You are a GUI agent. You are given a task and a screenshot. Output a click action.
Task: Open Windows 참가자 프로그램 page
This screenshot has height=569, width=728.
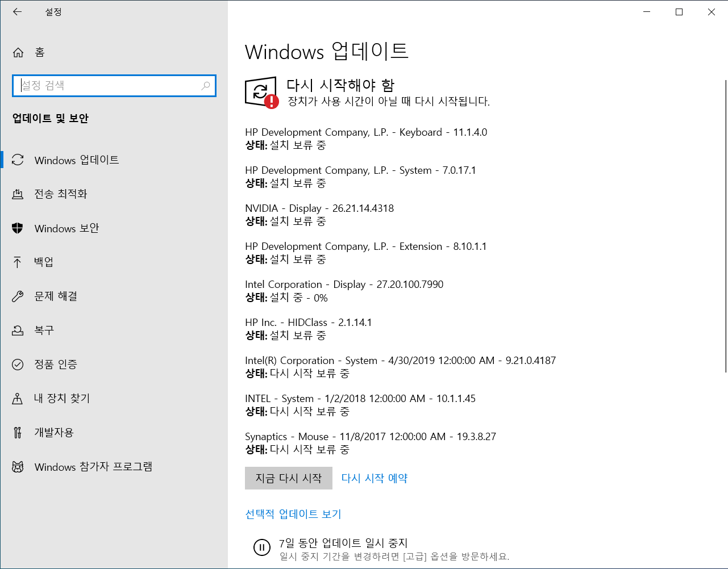tap(114, 467)
